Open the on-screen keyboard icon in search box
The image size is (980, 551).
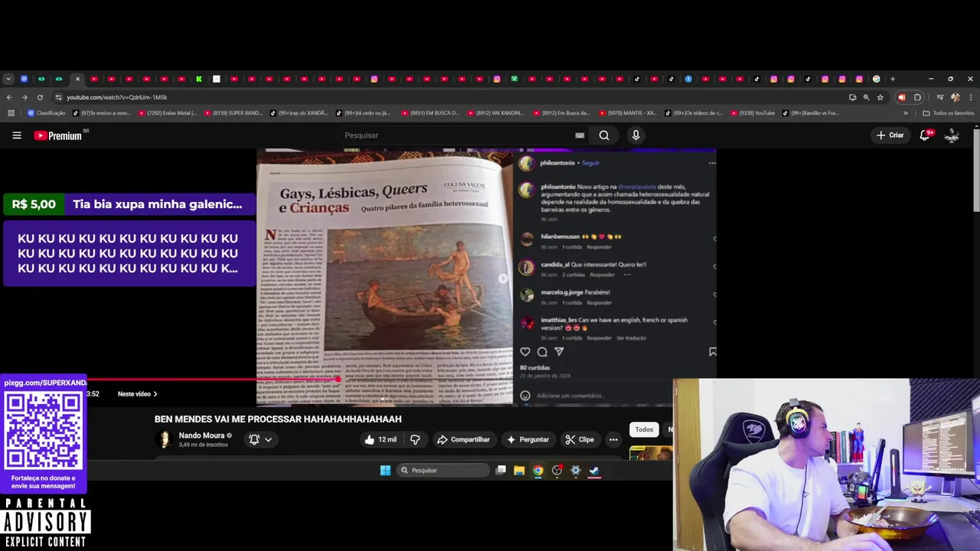580,135
